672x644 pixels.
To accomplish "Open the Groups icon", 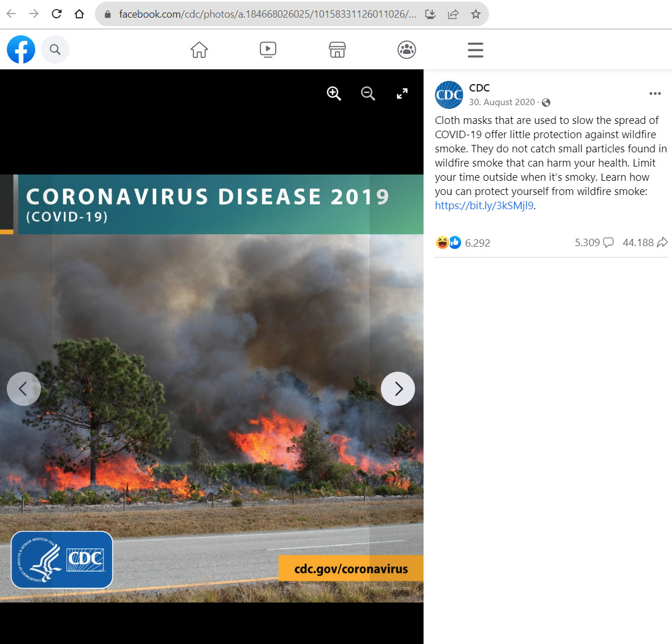I will tap(406, 50).
